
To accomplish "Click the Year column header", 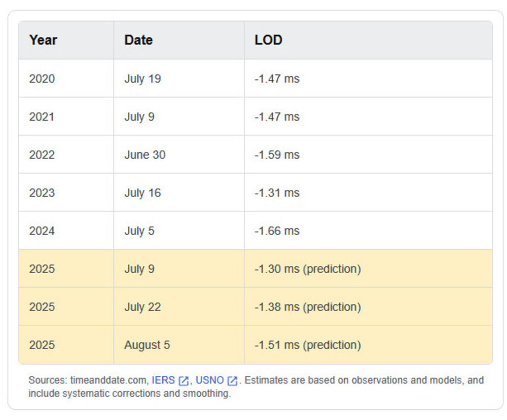I will click(43, 40).
